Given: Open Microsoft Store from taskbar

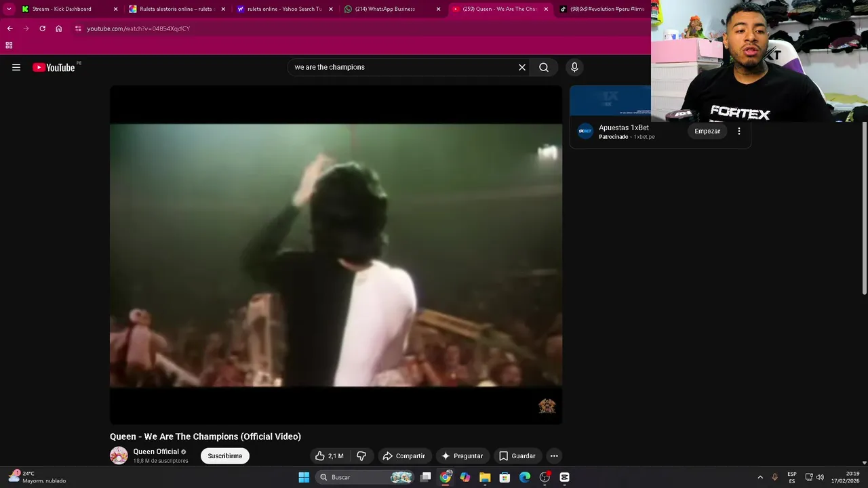Looking at the screenshot, I should pyautogui.click(x=505, y=477).
